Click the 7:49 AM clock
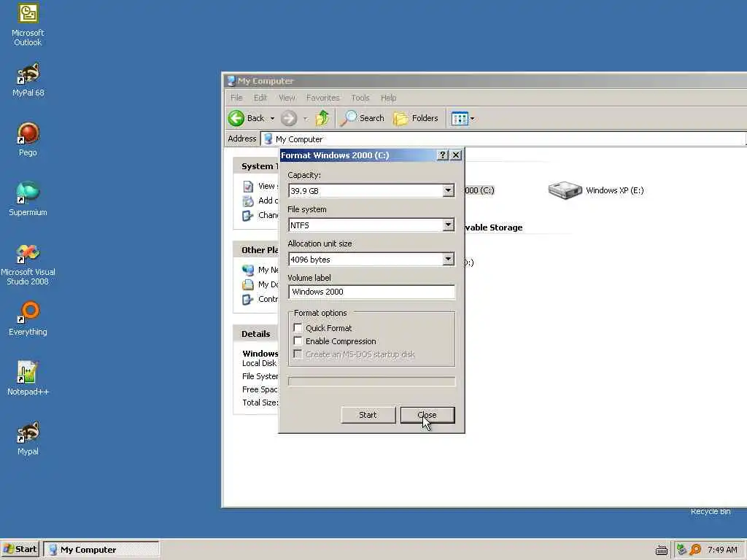Viewport: 747px width, 560px height. coord(722,550)
